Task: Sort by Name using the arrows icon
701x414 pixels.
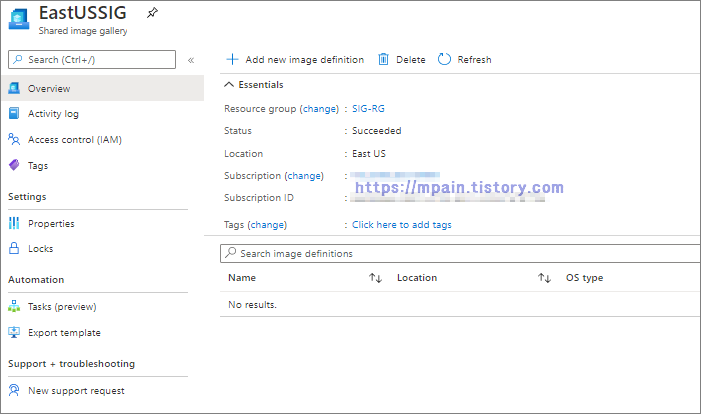Action: (x=375, y=278)
